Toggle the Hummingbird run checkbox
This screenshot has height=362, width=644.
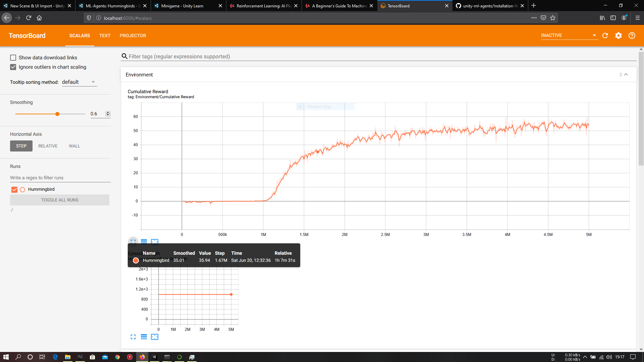[x=14, y=189]
